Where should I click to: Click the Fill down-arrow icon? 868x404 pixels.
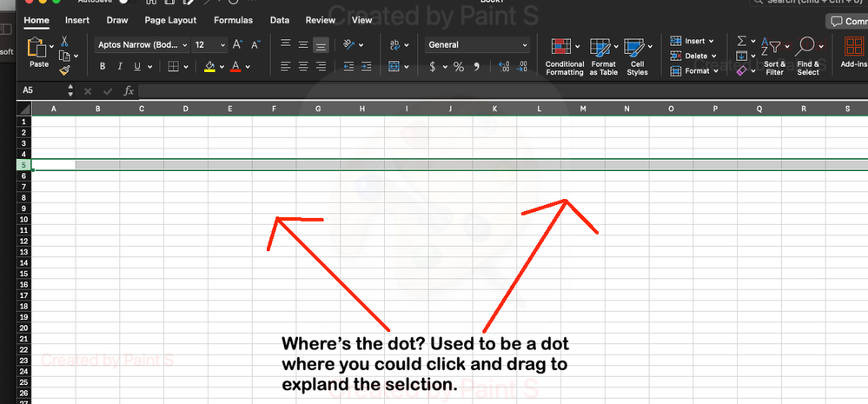(x=742, y=56)
